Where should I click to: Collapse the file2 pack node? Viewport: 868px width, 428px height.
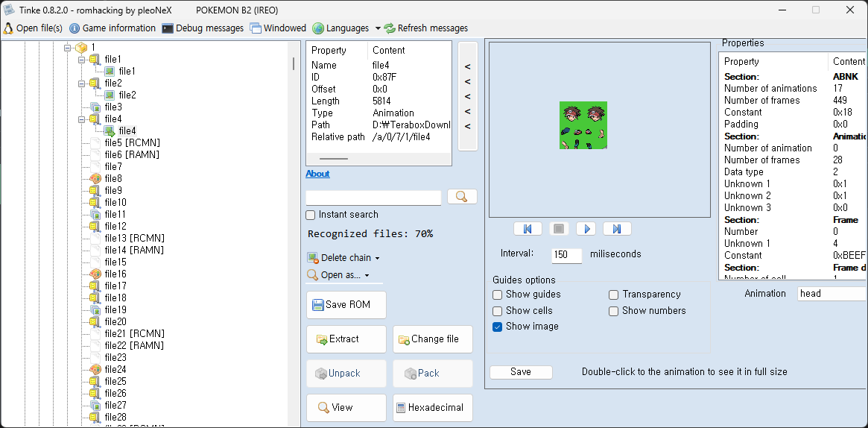[x=83, y=83]
